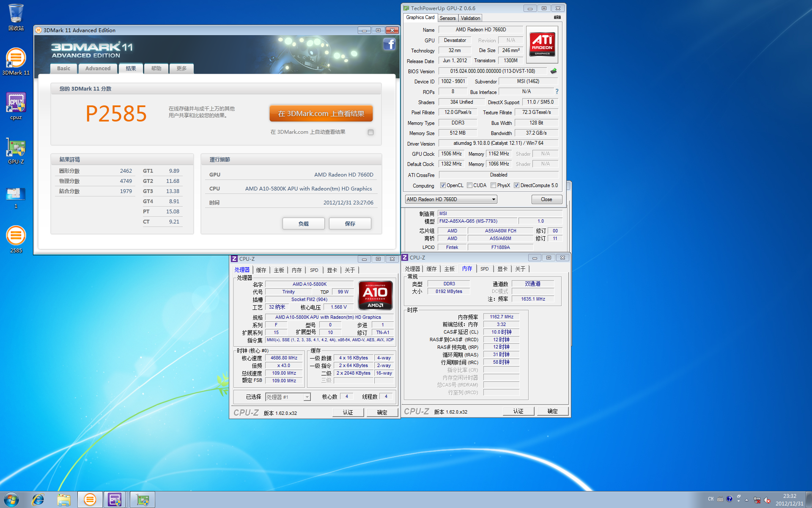Image resolution: width=812 pixels, height=508 pixels.
Task: Open the AMD Radeon HD 7660D GPU dropdown
Action: click(451, 199)
